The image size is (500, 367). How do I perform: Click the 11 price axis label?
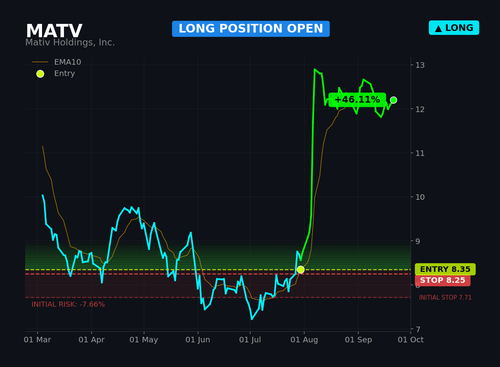(420, 153)
